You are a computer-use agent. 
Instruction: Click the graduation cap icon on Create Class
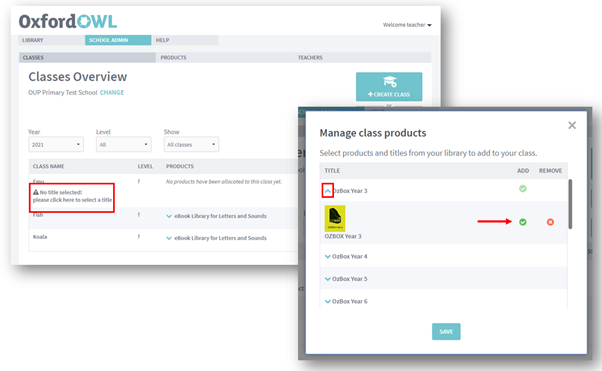pos(390,81)
